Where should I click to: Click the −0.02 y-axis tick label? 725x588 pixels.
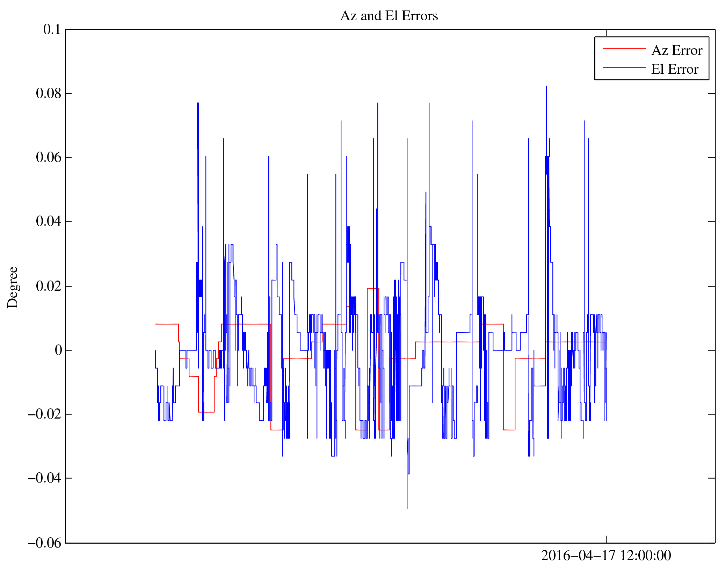pyautogui.click(x=44, y=414)
